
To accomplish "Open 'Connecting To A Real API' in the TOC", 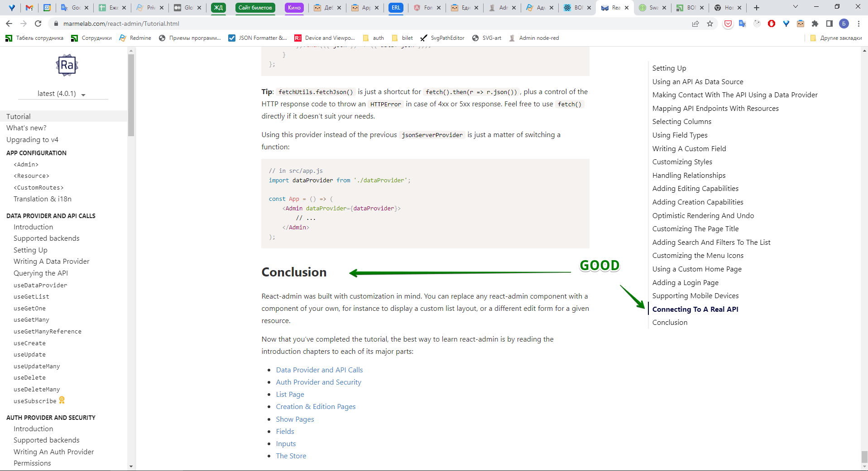I will point(695,309).
